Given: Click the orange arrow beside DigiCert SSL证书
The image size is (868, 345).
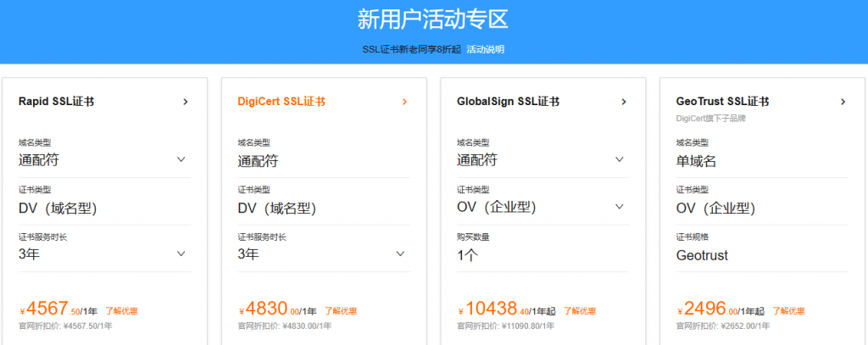Looking at the screenshot, I should [404, 102].
